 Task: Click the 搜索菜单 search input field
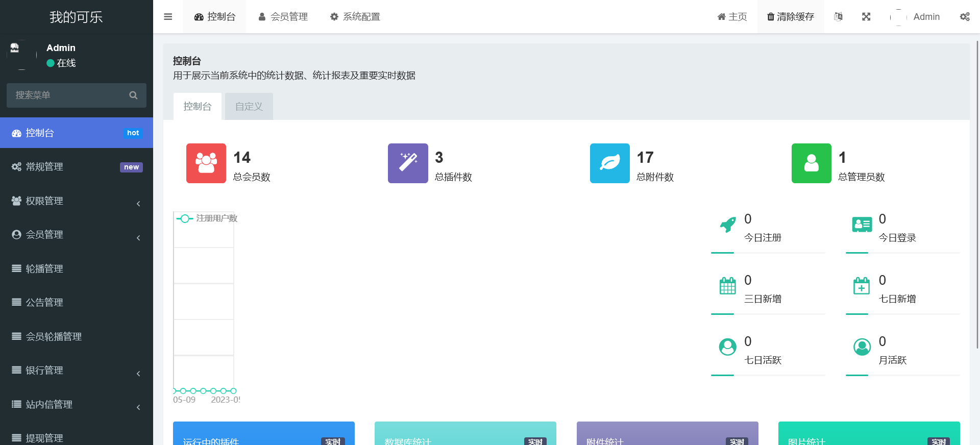69,95
